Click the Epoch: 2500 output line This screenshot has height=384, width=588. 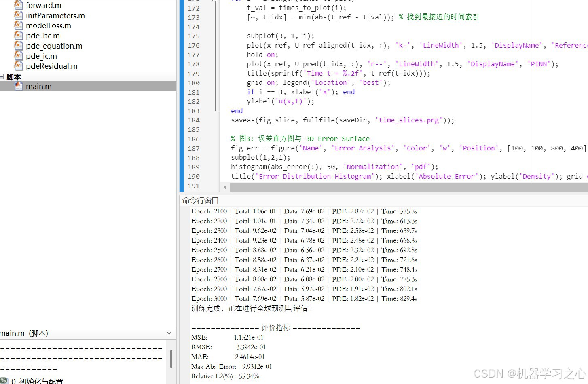304,250
